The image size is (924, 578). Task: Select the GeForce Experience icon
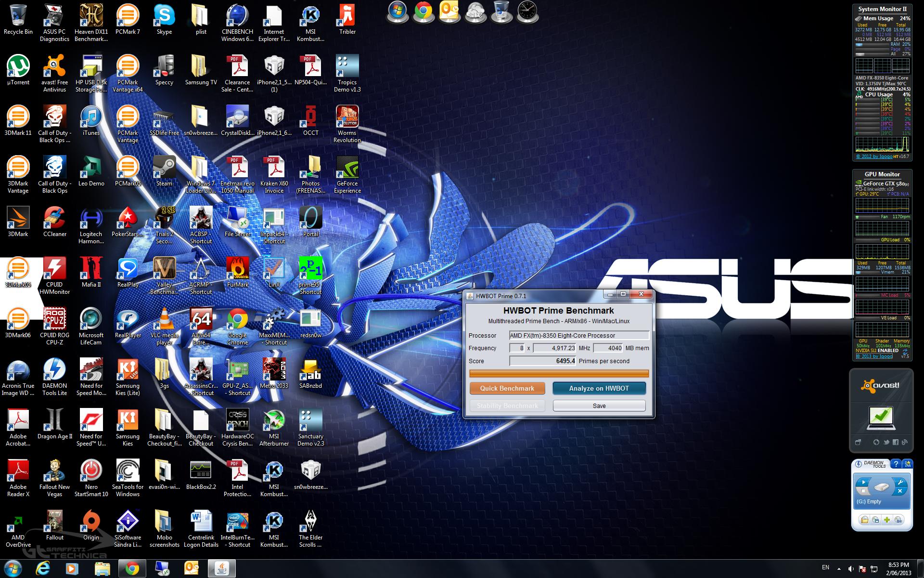[x=347, y=174]
